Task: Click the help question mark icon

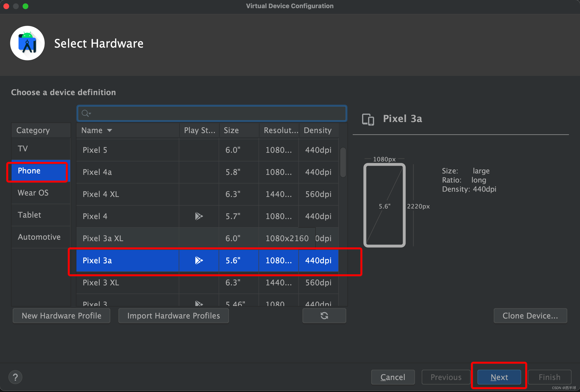Action: (15, 377)
